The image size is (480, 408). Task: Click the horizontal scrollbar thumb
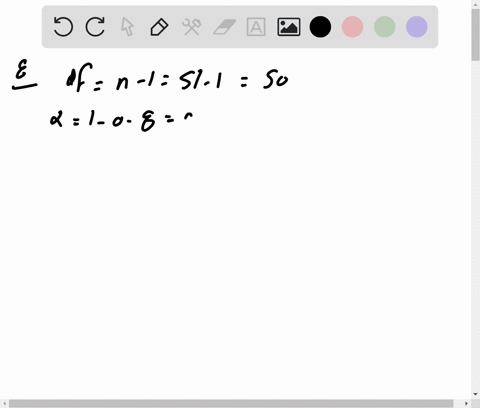231,403
